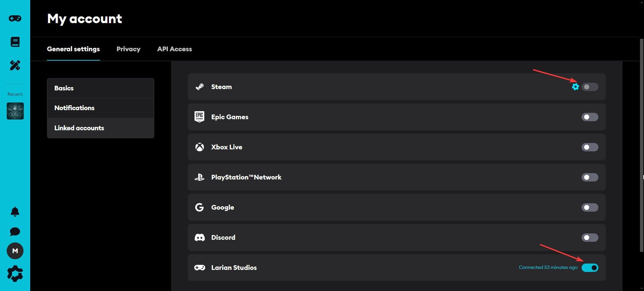Viewport: 644px width, 291px height.
Task: Click the Recent label in sidebar
Action: pos(15,94)
